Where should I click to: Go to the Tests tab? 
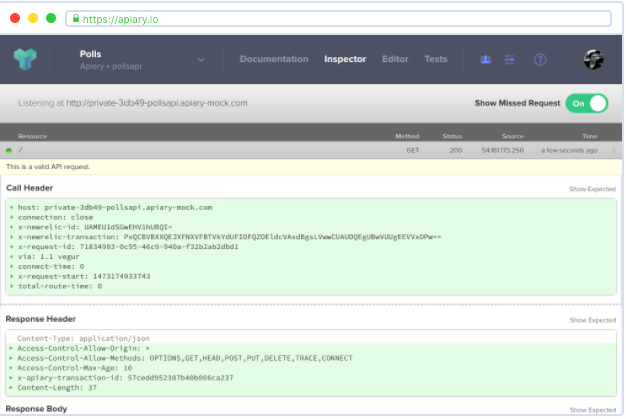436,59
